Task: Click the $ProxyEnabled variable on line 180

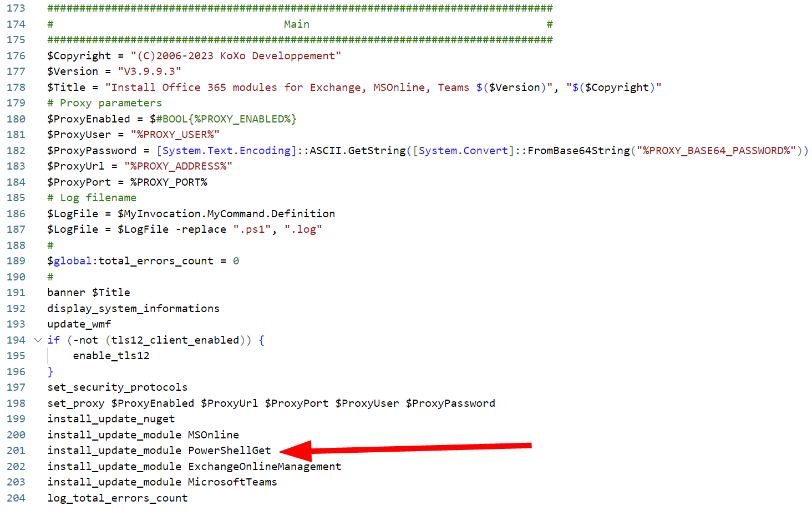Action: pos(89,119)
